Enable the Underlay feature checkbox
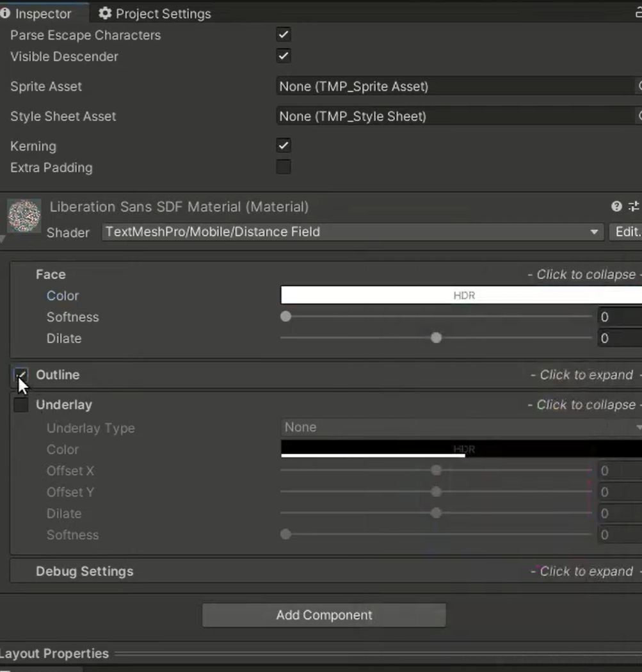This screenshot has width=642, height=672. pyautogui.click(x=21, y=404)
